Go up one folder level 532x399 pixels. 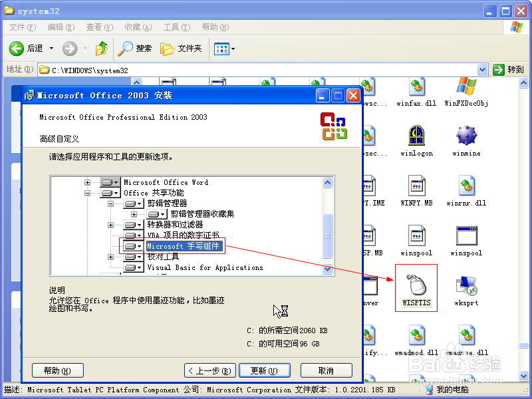(x=101, y=49)
